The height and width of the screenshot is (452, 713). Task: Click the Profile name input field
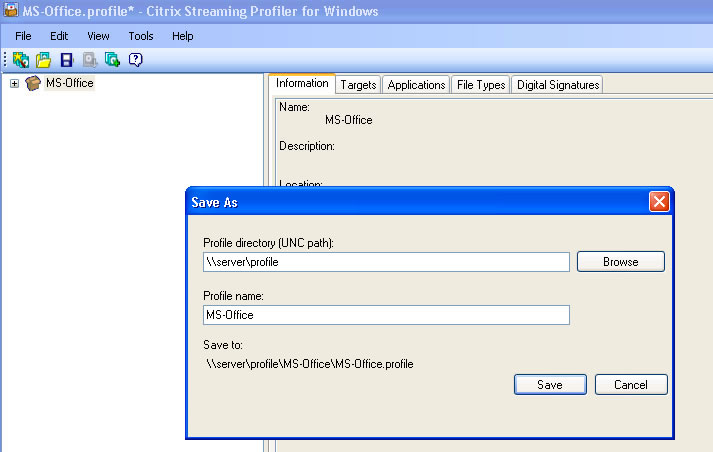coord(386,315)
